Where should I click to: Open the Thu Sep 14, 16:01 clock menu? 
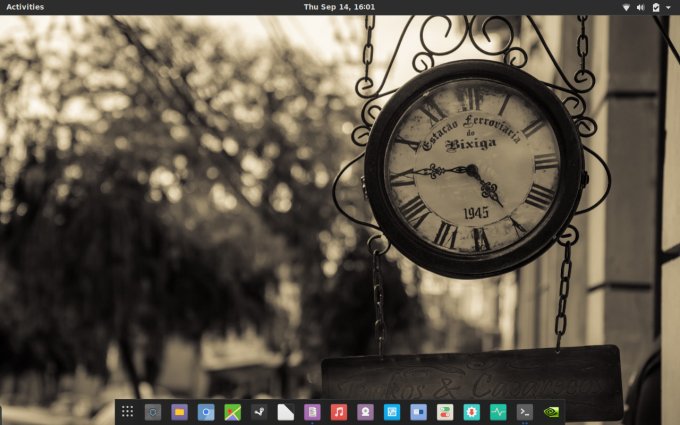coord(339,7)
